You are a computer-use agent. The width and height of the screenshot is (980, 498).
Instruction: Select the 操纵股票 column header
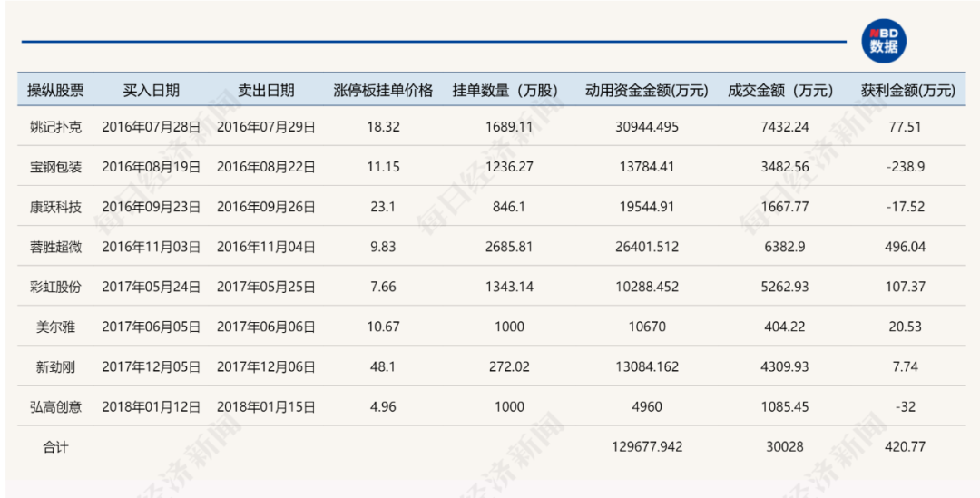(x=55, y=91)
